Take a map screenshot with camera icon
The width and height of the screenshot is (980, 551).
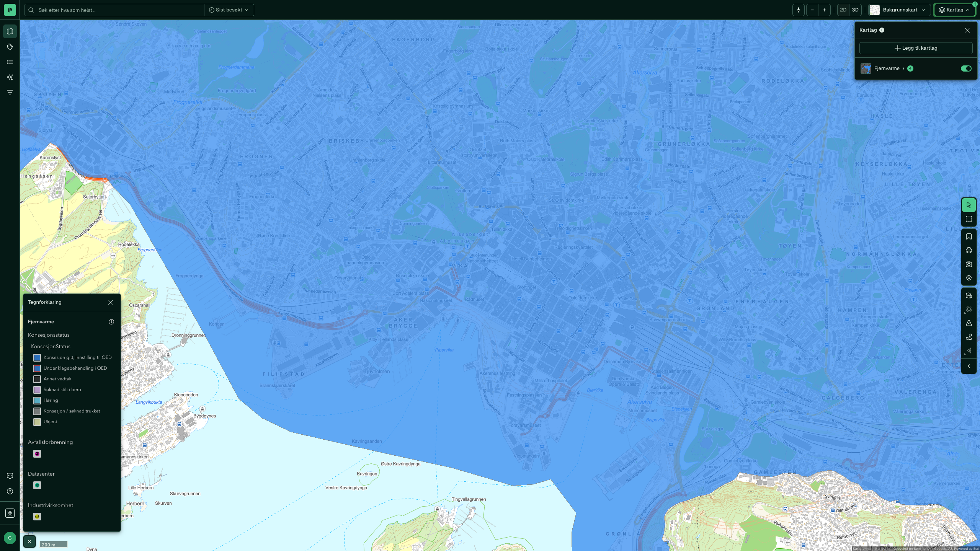969,264
